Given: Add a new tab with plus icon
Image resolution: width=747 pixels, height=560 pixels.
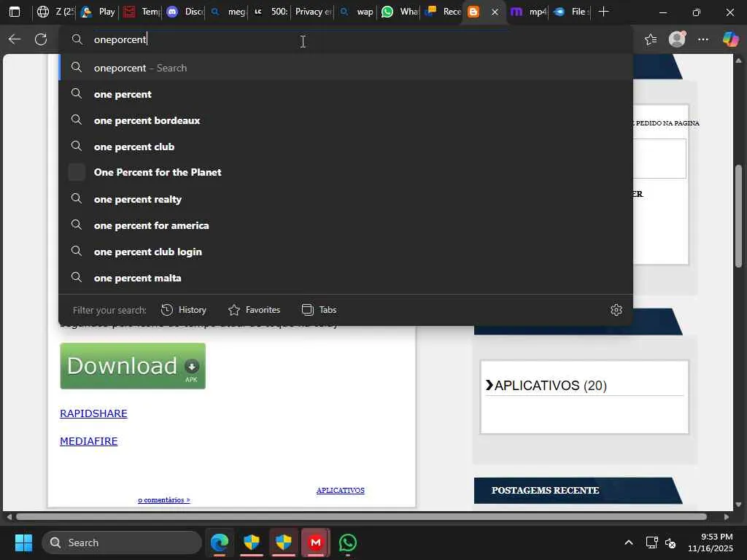Looking at the screenshot, I should tap(603, 12).
